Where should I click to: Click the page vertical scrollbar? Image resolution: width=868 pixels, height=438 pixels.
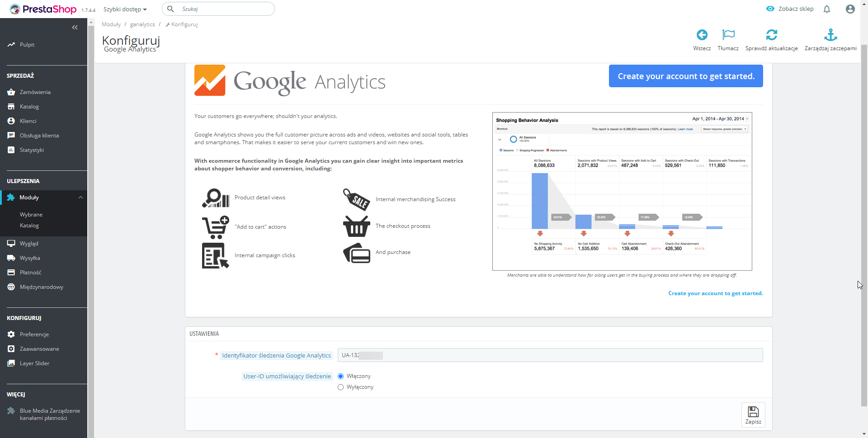(864, 226)
